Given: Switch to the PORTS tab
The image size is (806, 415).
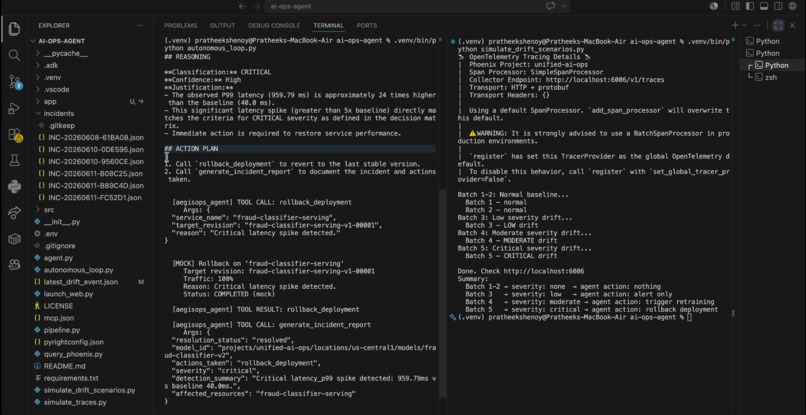Looking at the screenshot, I should (x=367, y=25).
